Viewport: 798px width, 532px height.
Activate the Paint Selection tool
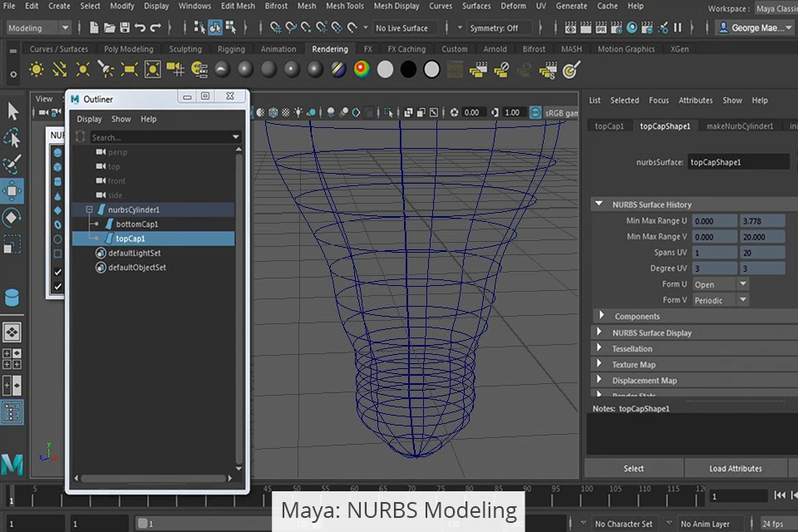12,164
